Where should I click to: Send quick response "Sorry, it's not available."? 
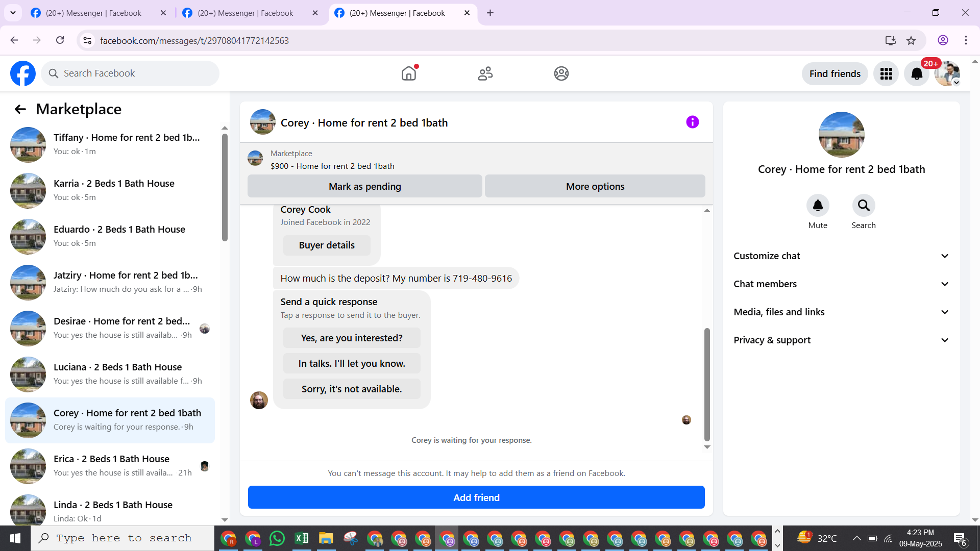352,389
